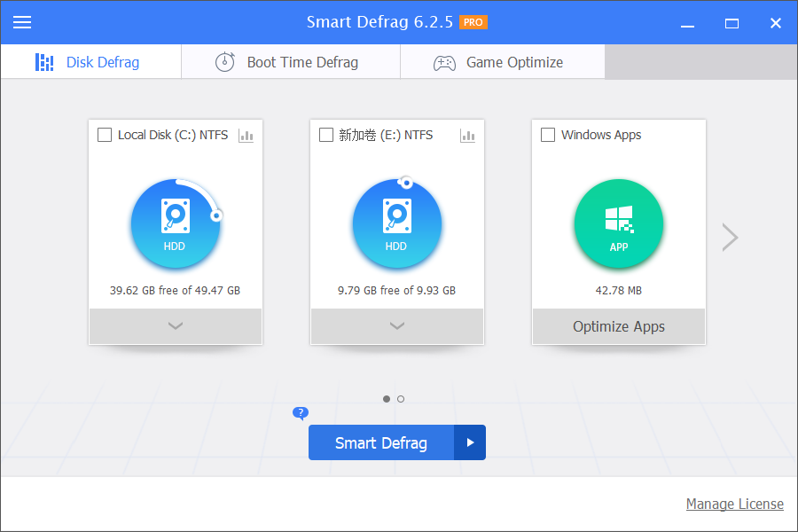Click the Boot Time Defrag stopwatch icon
Screen dimensions: 798x532
225,62
